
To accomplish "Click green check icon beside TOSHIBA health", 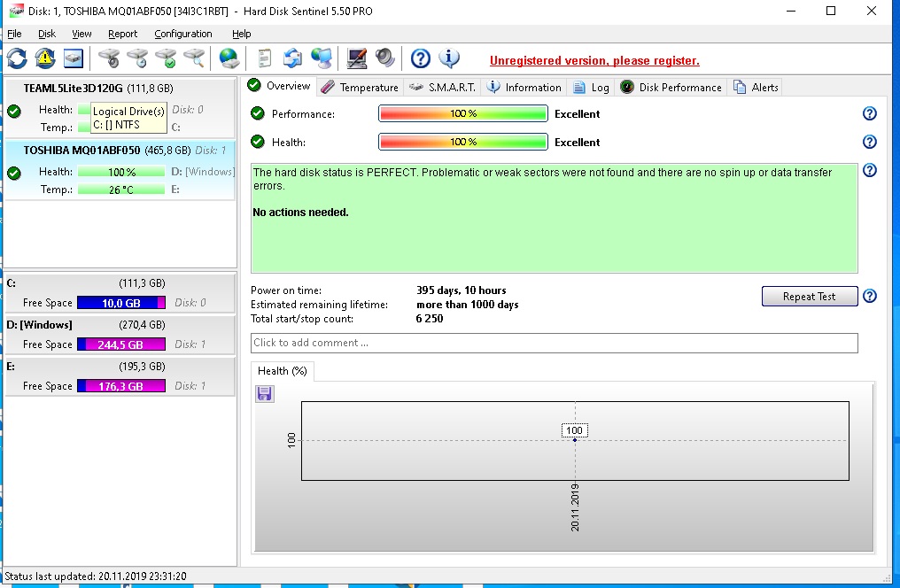I will click(x=14, y=173).
